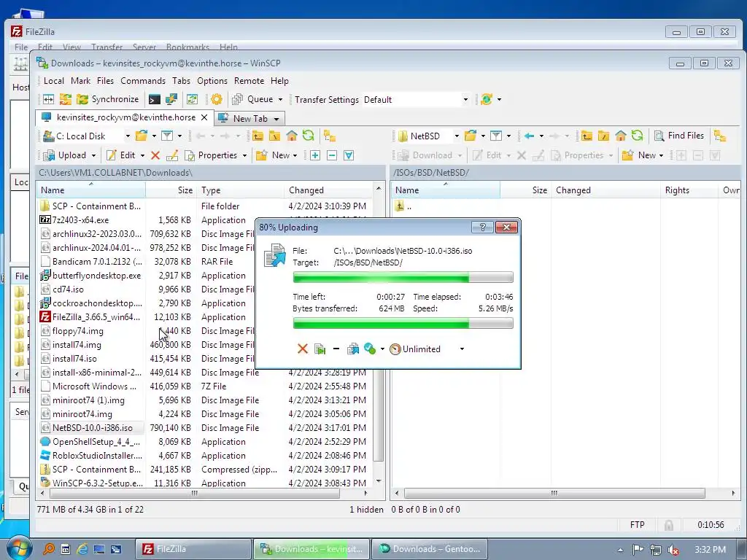Image resolution: width=747 pixels, height=560 pixels.
Task: Open Preferences via the orange gear icon
Action: 216,99
